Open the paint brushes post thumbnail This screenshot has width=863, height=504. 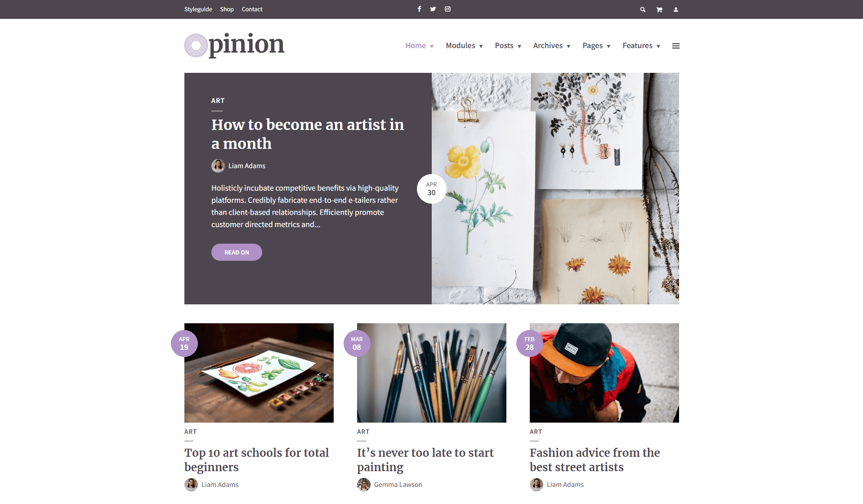point(432,373)
